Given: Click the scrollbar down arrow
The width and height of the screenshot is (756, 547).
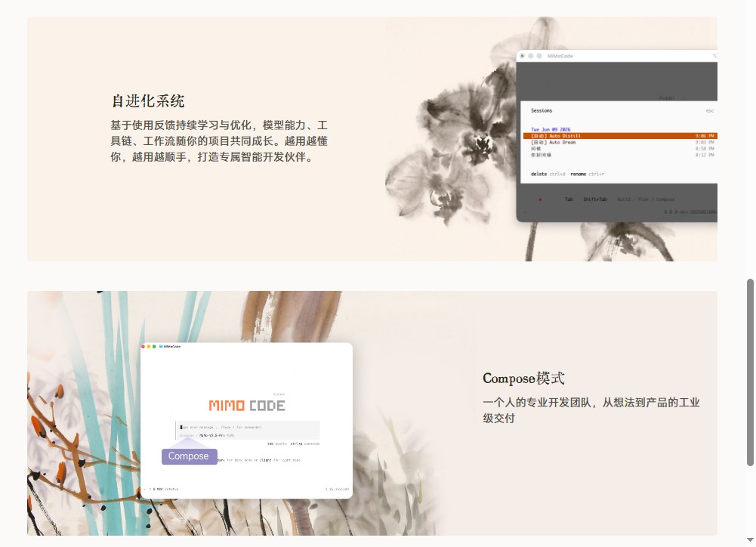Looking at the screenshot, I should (x=750, y=539).
